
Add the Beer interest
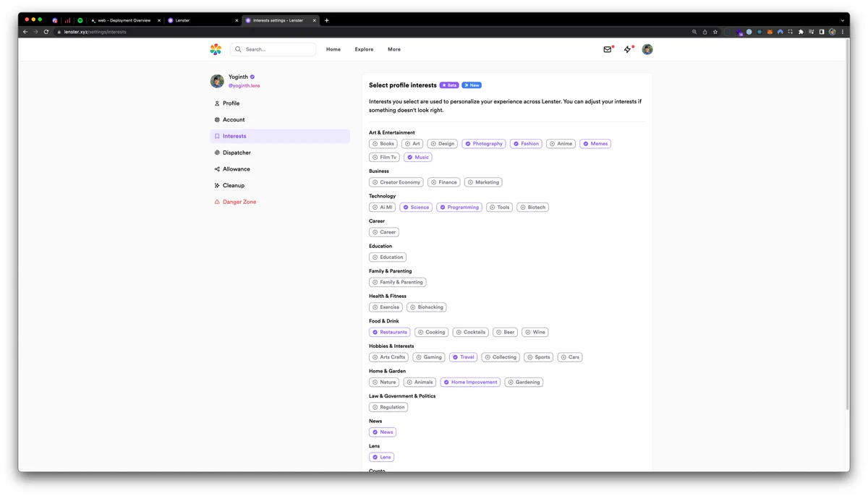click(506, 333)
